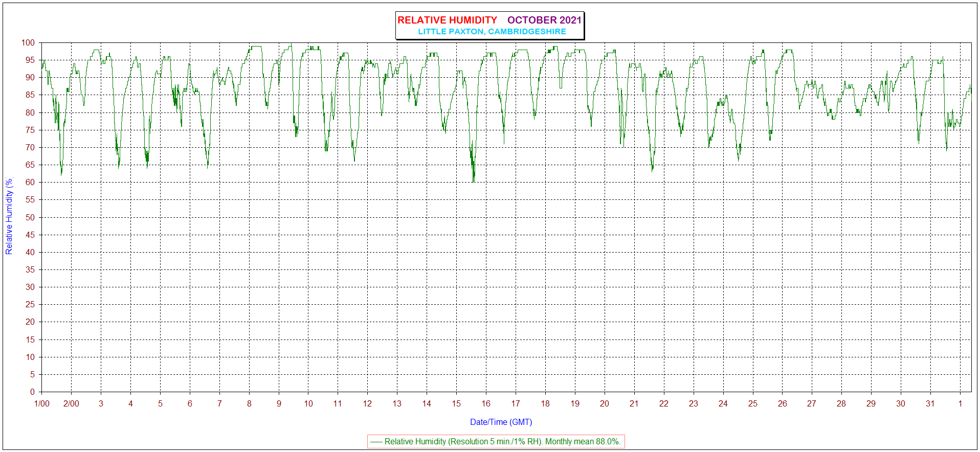Click the x-axis date label 28
Image resolution: width=980 pixels, height=452 pixels.
point(841,403)
